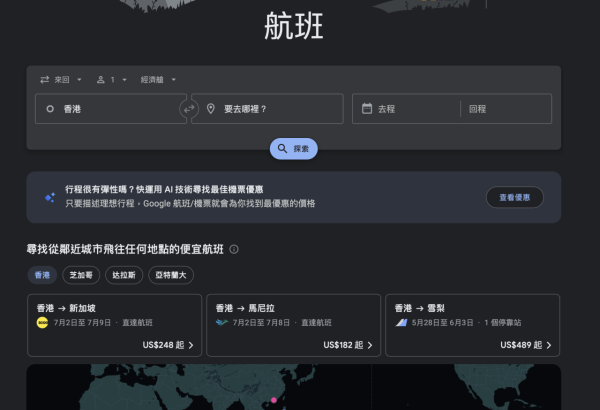Click the 查看優惠 button

[514, 197]
